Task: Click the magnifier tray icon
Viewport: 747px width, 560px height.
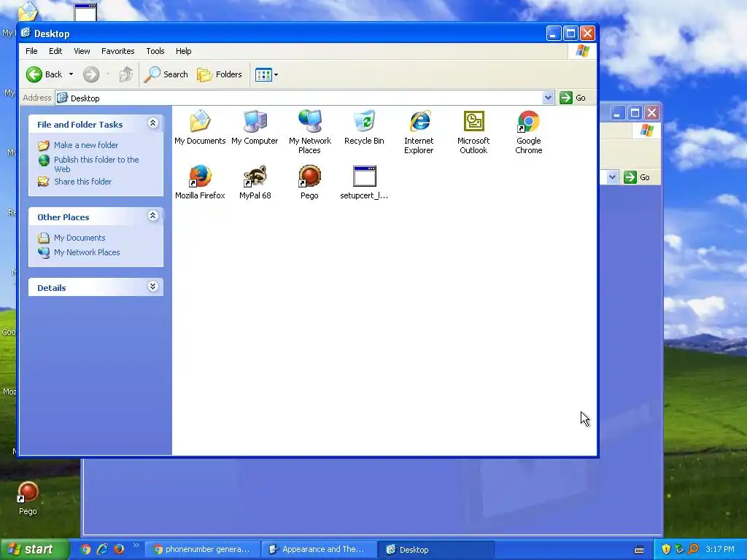Action: pos(693,550)
